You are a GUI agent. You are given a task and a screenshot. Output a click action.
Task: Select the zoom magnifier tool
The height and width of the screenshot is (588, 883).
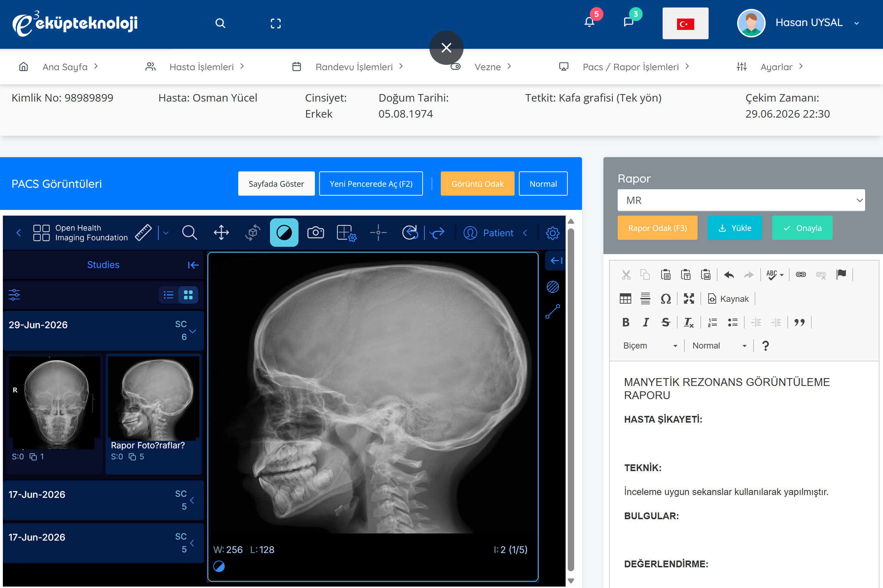point(189,233)
